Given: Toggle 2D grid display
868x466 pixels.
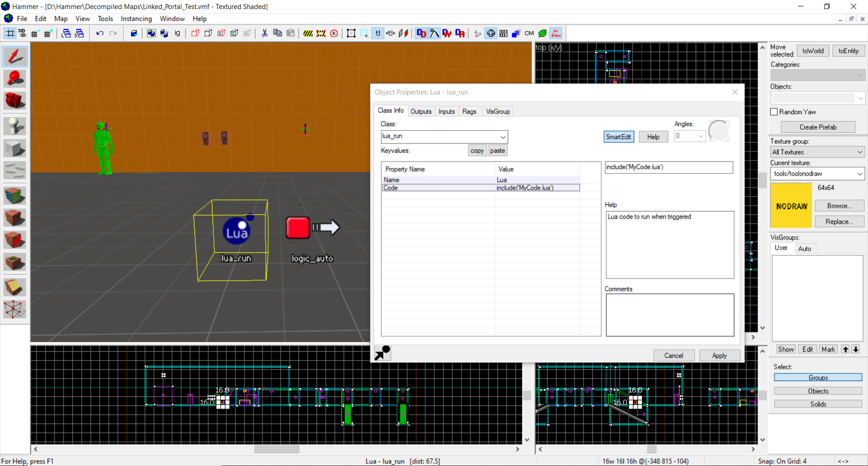Looking at the screenshot, I should point(10,33).
